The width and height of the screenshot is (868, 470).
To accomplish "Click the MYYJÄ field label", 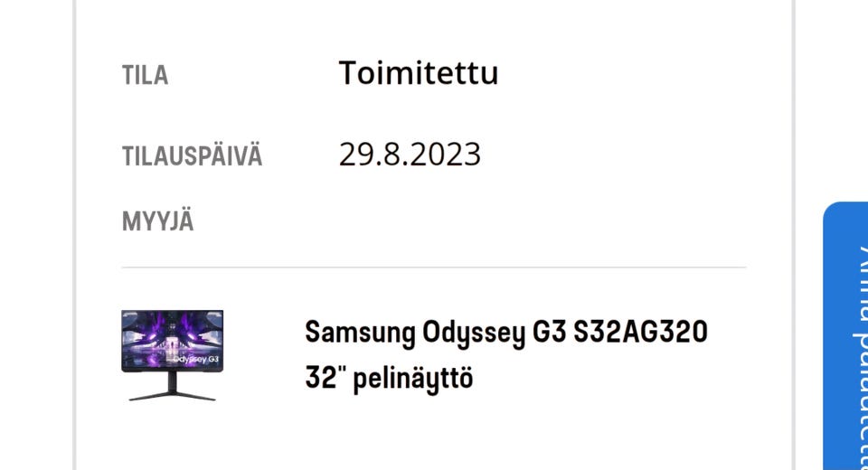I will pos(157,221).
